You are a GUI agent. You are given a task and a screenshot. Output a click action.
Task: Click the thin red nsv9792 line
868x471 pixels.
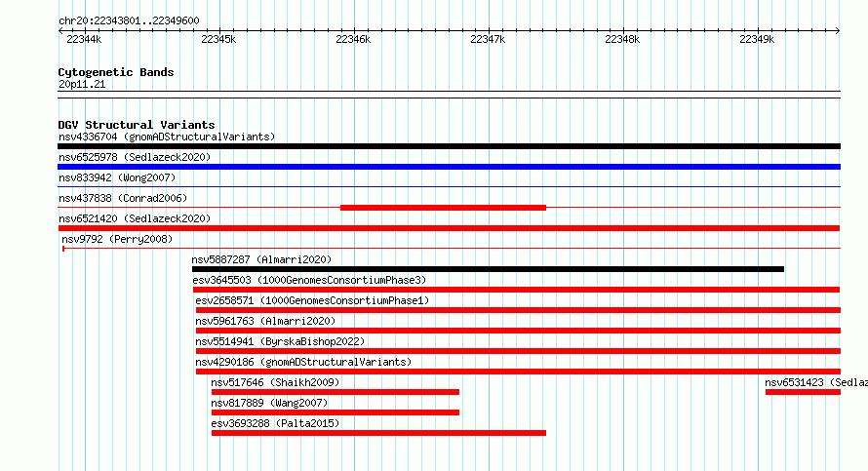452,249
